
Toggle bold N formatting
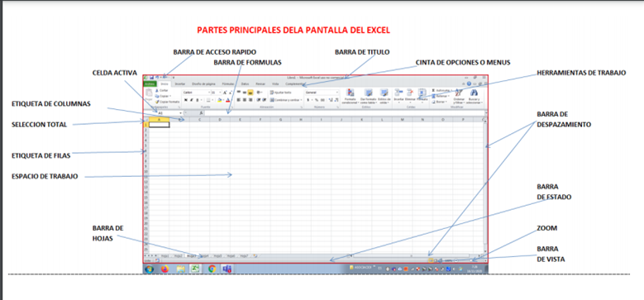(186, 100)
